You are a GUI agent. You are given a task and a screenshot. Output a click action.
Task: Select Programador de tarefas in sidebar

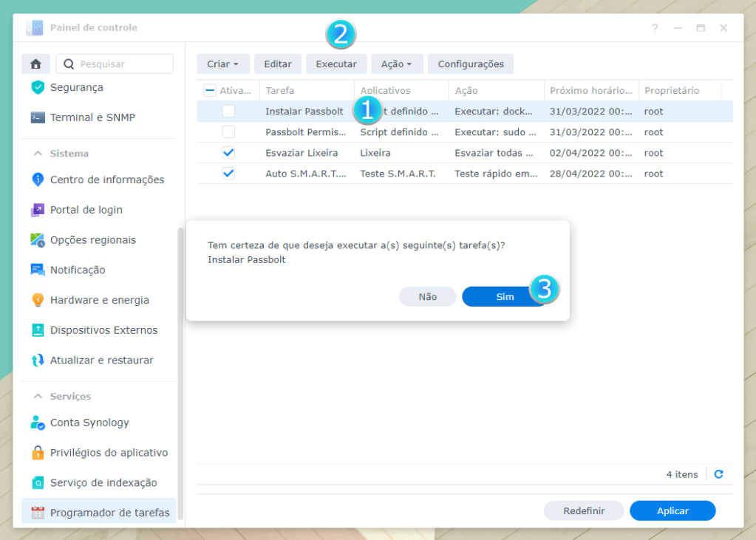(x=109, y=513)
